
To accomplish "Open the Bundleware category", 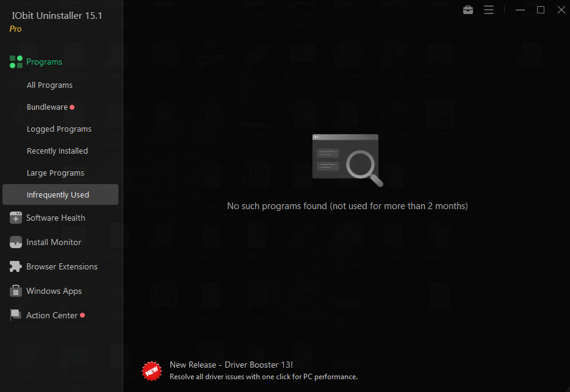I will (47, 107).
